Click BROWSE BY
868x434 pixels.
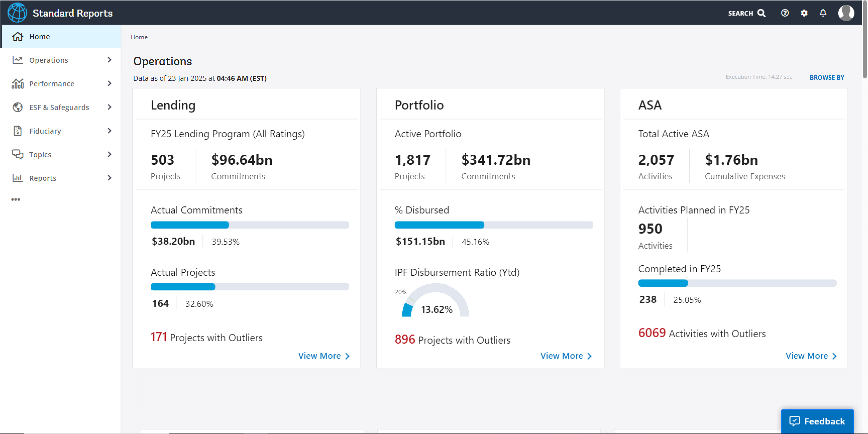click(827, 78)
